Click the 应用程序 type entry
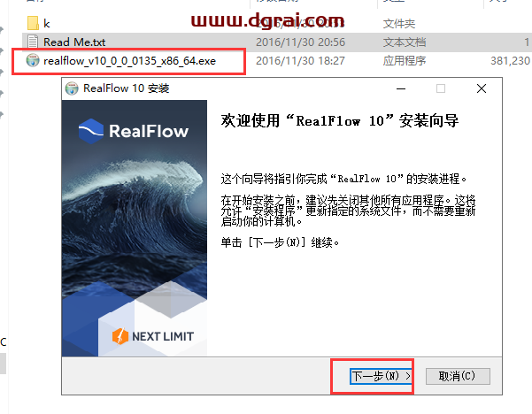 pyautogui.click(x=405, y=61)
